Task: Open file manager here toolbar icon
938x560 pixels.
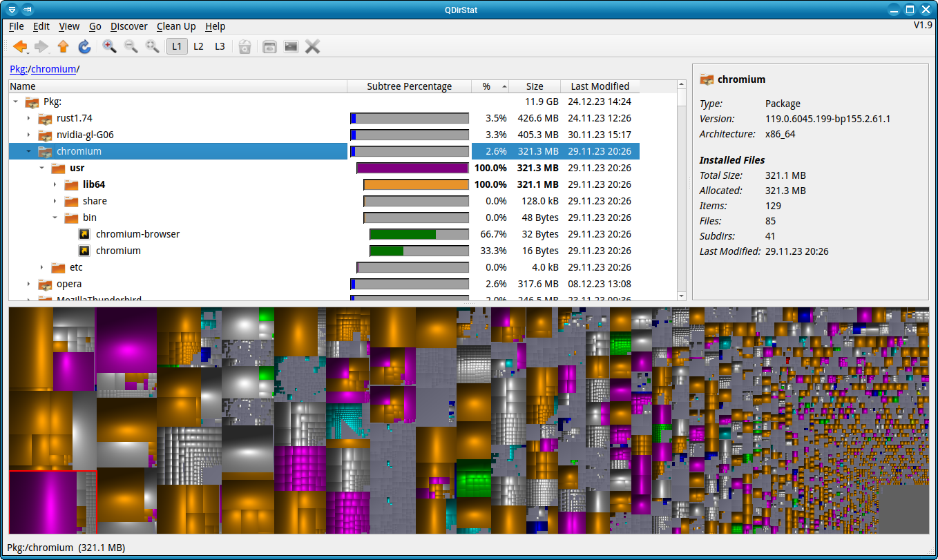Action: click(269, 46)
